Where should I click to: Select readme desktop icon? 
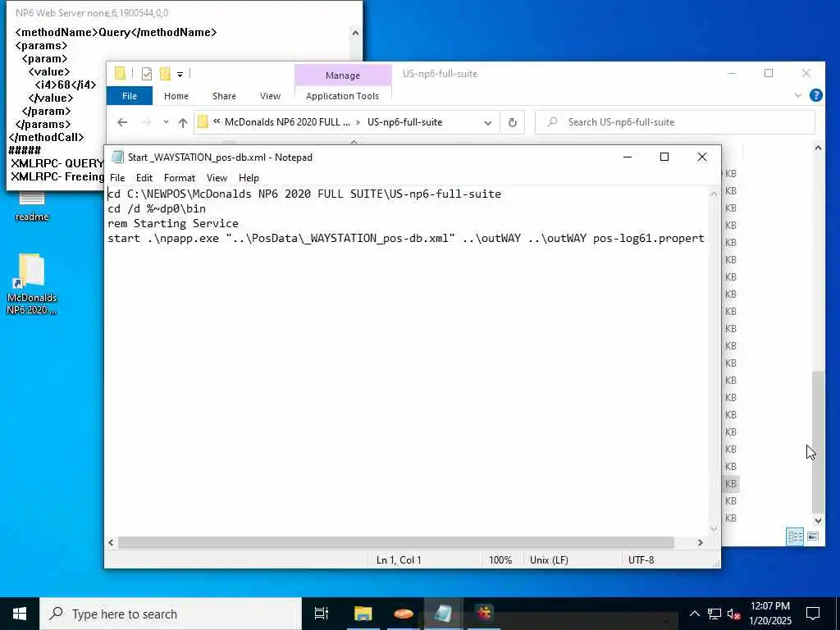(32, 206)
